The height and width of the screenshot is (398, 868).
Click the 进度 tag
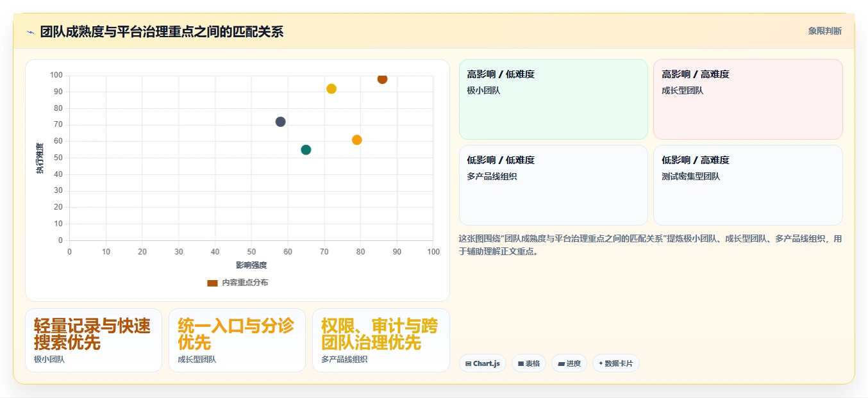pyautogui.click(x=569, y=363)
